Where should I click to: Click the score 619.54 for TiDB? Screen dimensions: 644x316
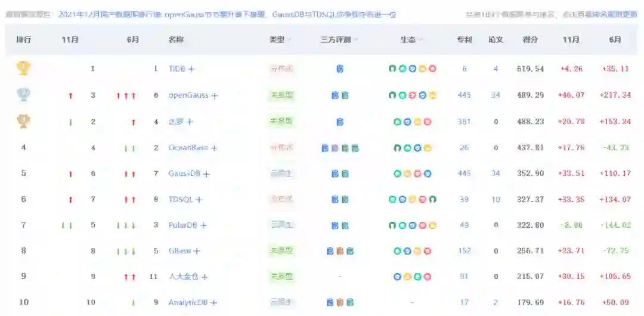[530, 69]
